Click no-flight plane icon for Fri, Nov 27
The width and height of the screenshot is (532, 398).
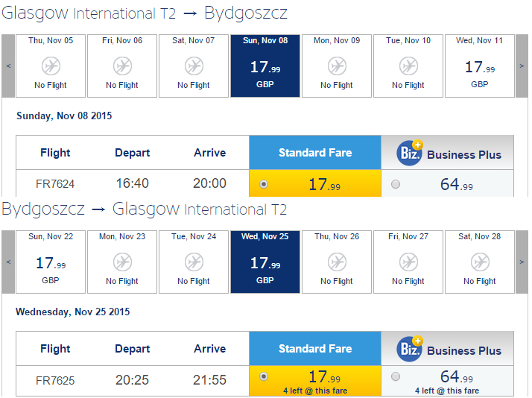(x=408, y=262)
